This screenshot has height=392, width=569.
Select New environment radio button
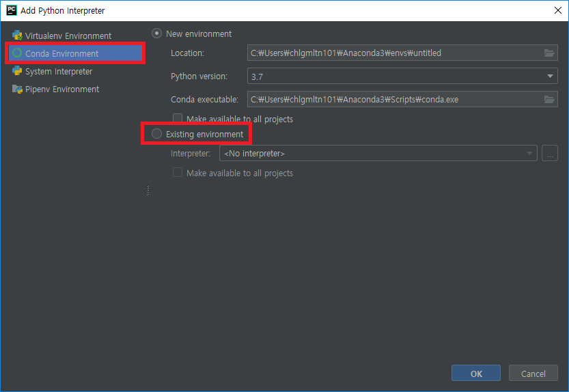pos(156,33)
